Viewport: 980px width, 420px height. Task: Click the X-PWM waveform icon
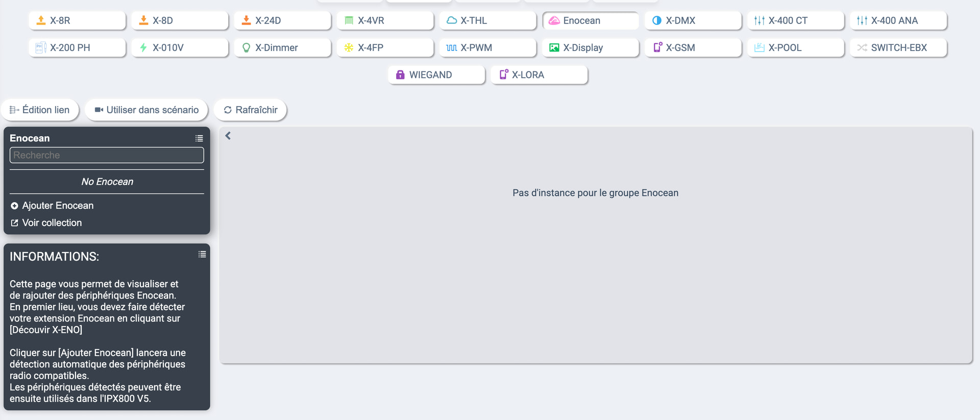click(451, 47)
